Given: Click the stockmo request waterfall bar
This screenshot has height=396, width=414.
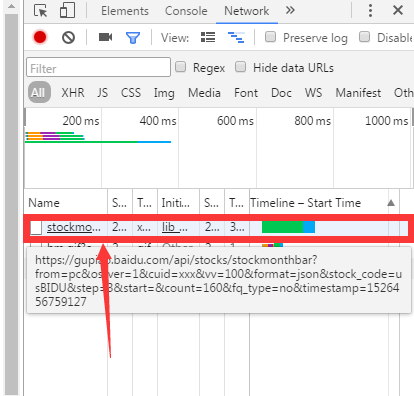Looking at the screenshot, I should (x=288, y=227).
